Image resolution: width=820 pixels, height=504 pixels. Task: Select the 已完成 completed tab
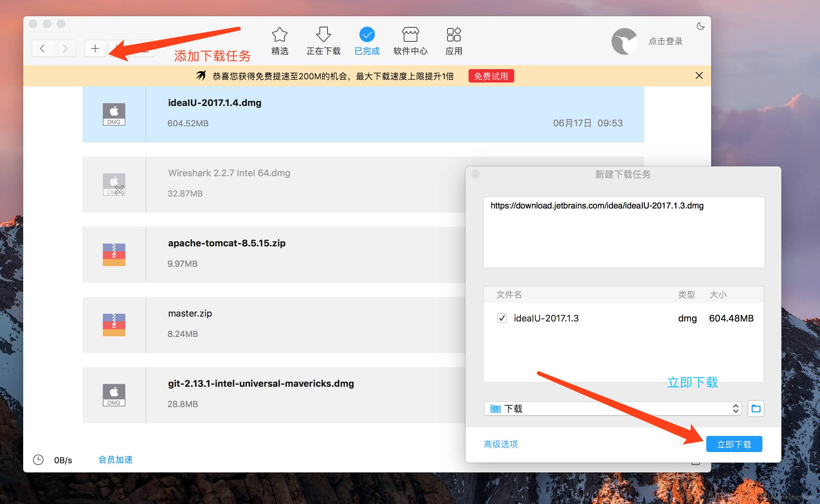pos(366,41)
